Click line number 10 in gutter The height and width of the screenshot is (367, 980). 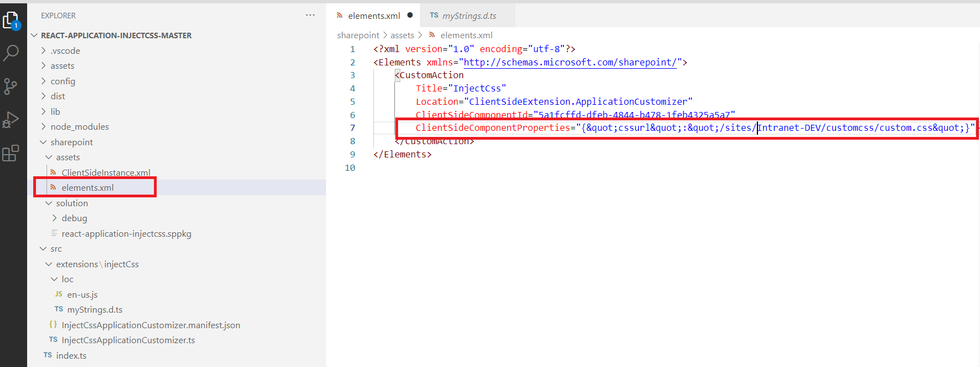tap(350, 168)
